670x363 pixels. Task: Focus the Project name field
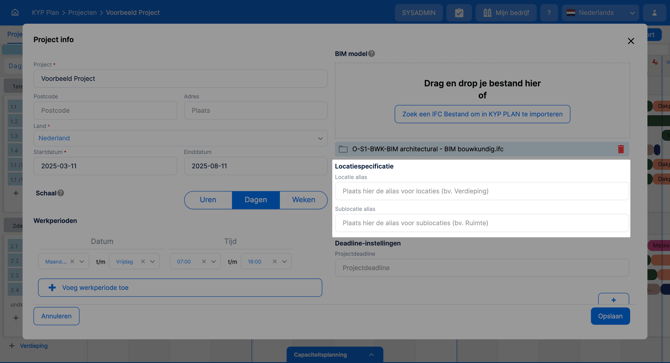(180, 79)
